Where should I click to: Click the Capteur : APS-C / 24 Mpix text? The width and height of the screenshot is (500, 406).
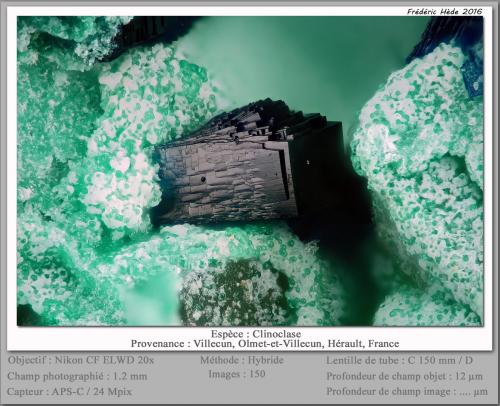click(x=69, y=391)
